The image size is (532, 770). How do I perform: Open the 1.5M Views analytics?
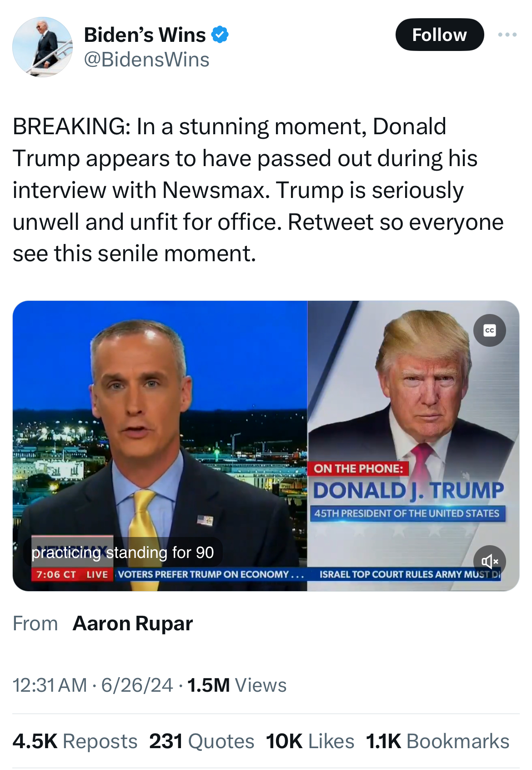(x=236, y=685)
